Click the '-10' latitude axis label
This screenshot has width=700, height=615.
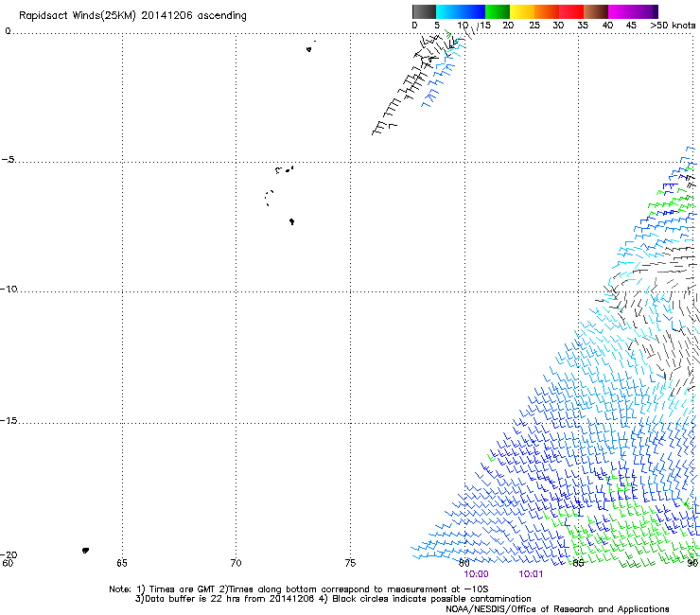9,289
